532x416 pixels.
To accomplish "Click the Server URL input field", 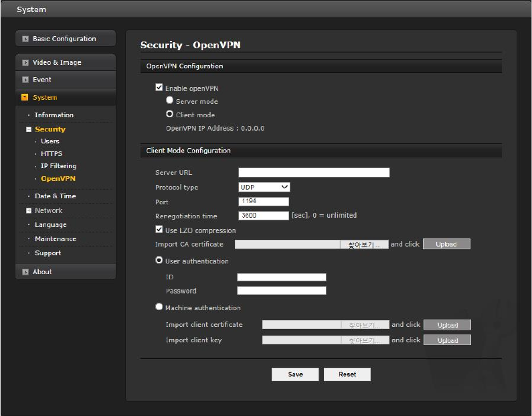I will [x=314, y=173].
